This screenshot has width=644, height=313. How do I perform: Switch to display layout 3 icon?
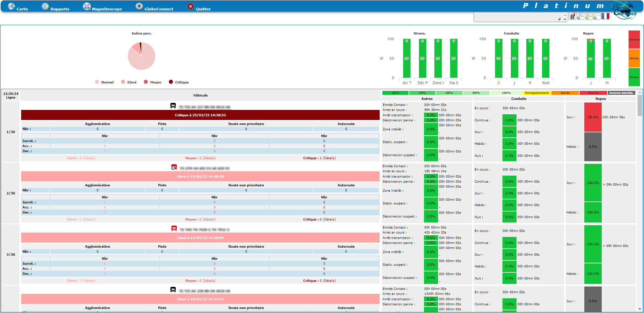(x=597, y=16)
